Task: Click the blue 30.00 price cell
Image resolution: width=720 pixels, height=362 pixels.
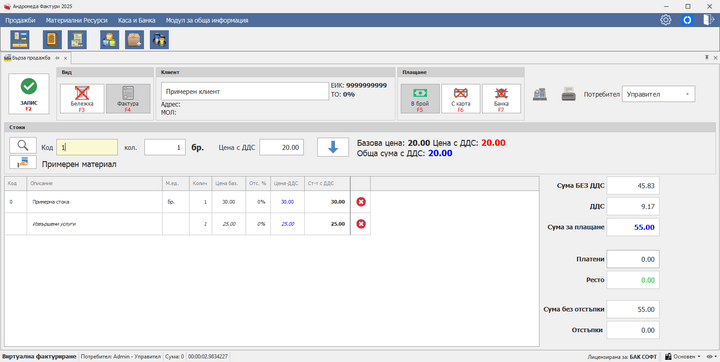Action: [287, 202]
